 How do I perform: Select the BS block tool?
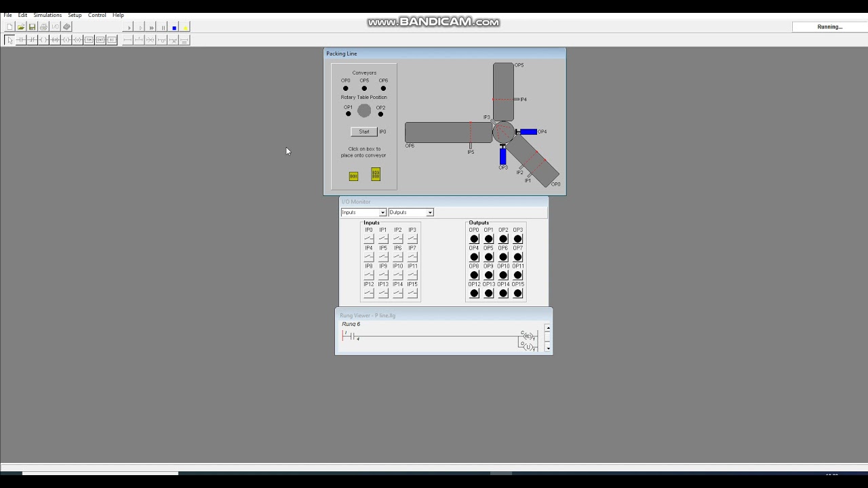(x=112, y=40)
